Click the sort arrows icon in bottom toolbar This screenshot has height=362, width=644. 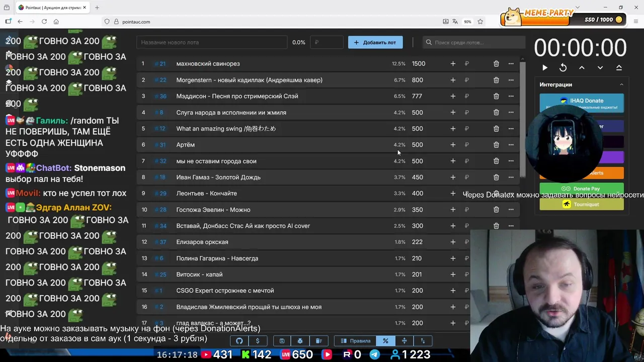tap(423, 341)
